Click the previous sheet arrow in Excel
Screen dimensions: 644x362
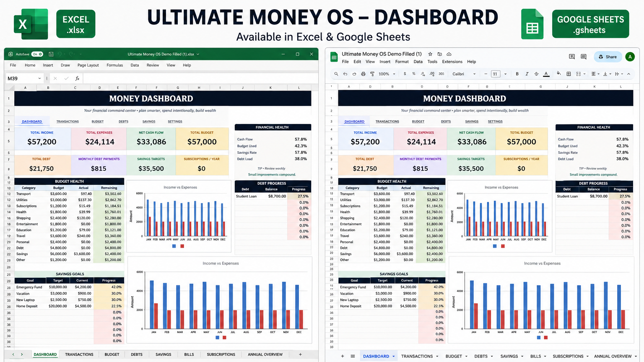coord(13,354)
